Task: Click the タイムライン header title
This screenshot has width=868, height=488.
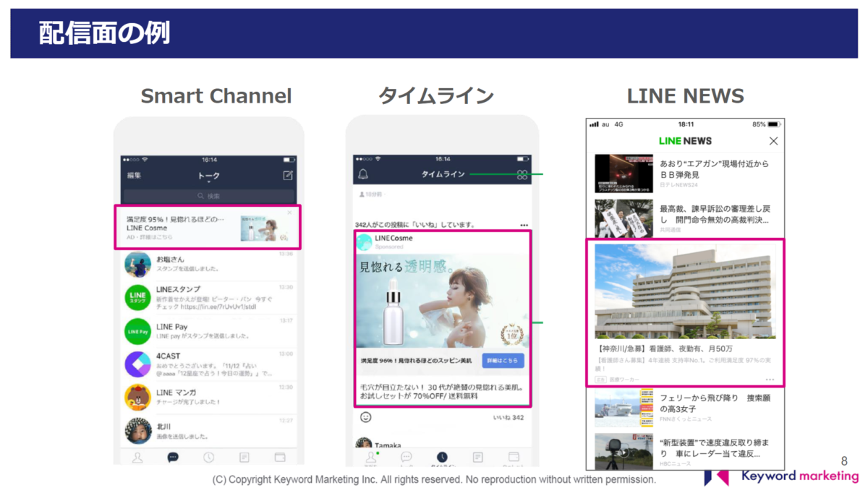Action: [x=443, y=175]
